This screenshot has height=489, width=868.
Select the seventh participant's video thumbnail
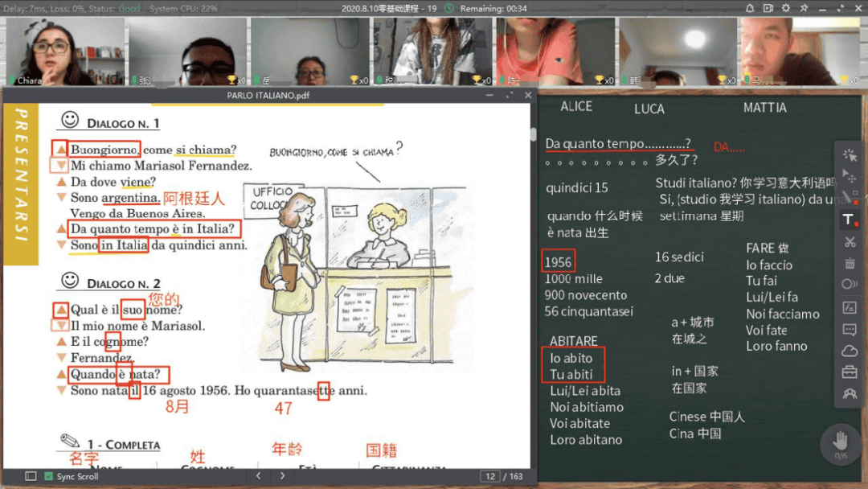tap(801, 51)
